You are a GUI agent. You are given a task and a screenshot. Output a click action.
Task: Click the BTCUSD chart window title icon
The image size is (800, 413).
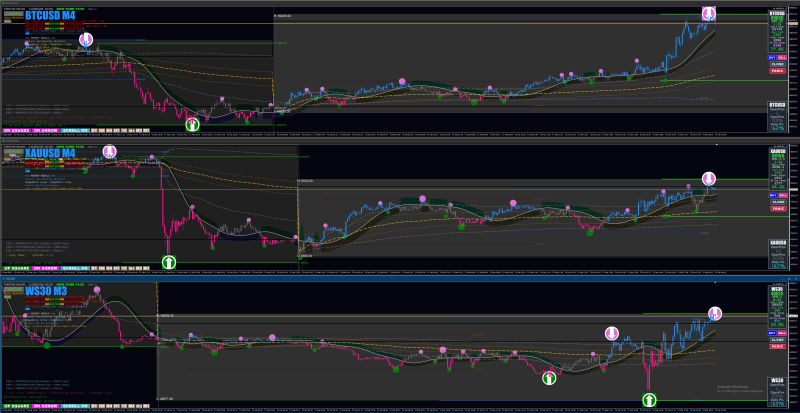pyautogui.click(x=4, y=3)
